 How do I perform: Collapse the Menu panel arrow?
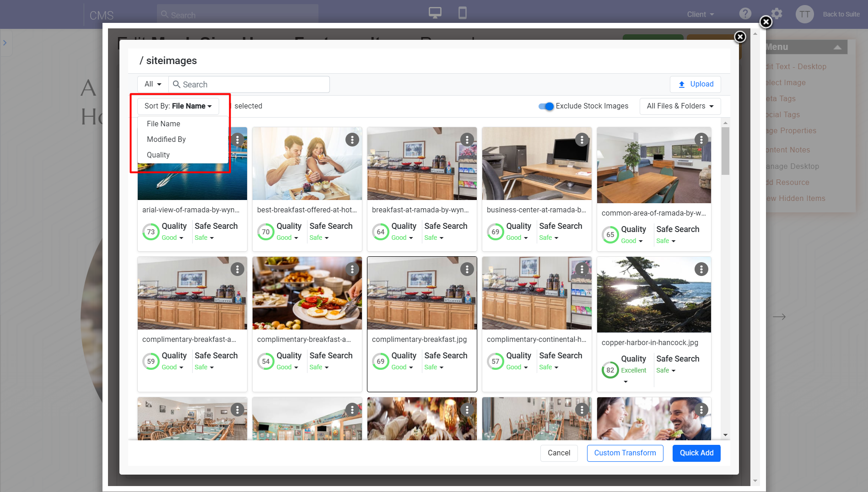pos(837,47)
